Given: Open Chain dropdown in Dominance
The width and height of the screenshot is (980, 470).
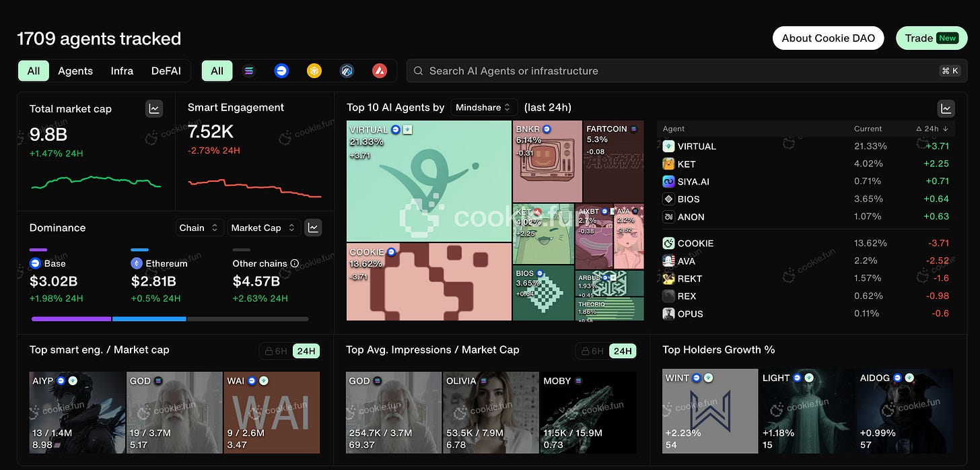Looking at the screenshot, I should [x=199, y=228].
